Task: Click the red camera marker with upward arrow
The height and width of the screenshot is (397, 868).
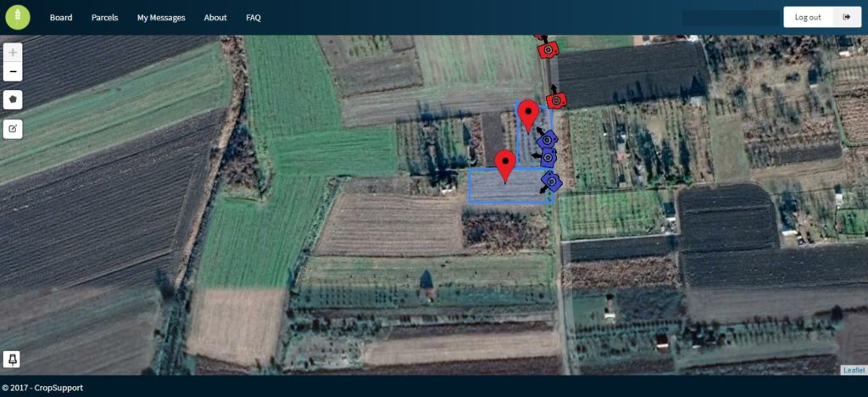Action: (x=556, y=99)
